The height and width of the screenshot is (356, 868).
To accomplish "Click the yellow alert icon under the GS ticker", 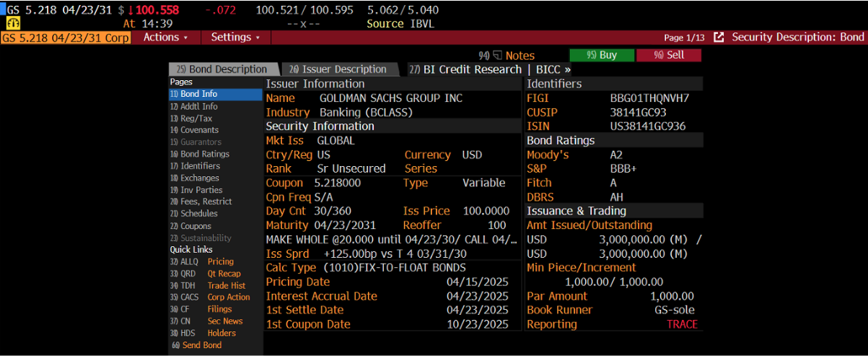I will click(x=13, y=24).
